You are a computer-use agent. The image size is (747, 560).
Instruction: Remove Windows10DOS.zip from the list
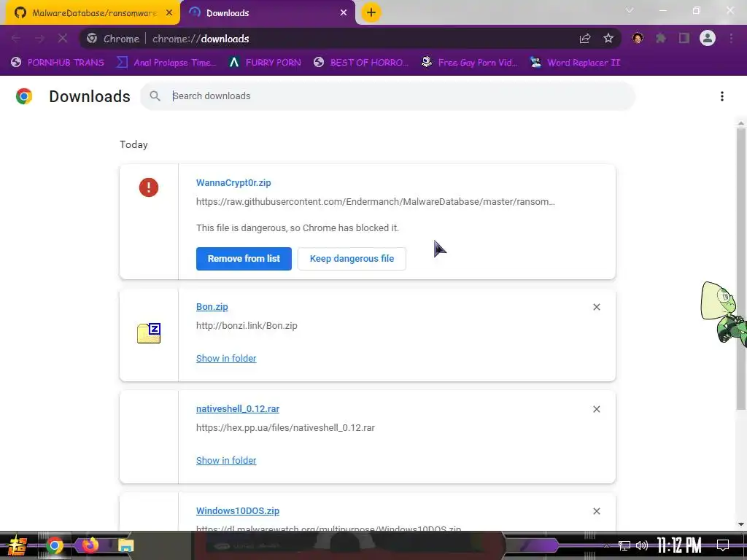pyautogui.click(x=597, y=511)
